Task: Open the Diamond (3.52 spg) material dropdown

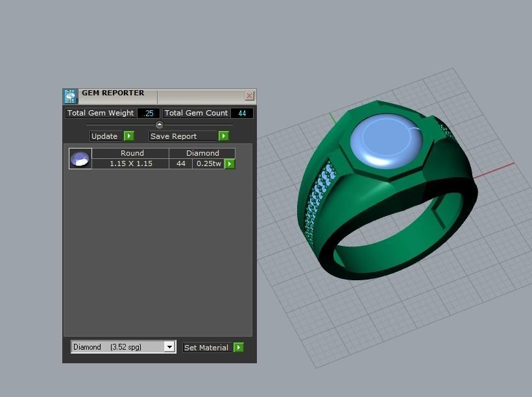Action: (x=169, y=347)
